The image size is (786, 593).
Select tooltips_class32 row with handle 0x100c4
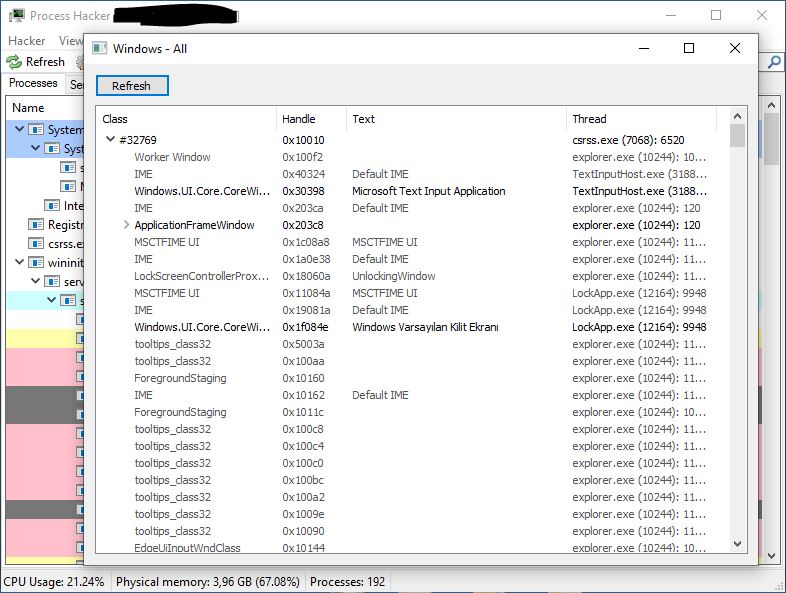(x=411, y=447)
